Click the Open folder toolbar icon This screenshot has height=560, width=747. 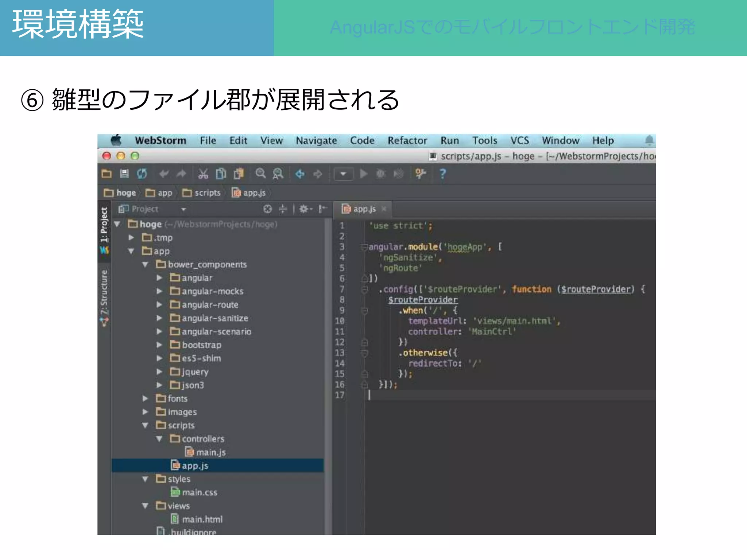pos(107,174)
